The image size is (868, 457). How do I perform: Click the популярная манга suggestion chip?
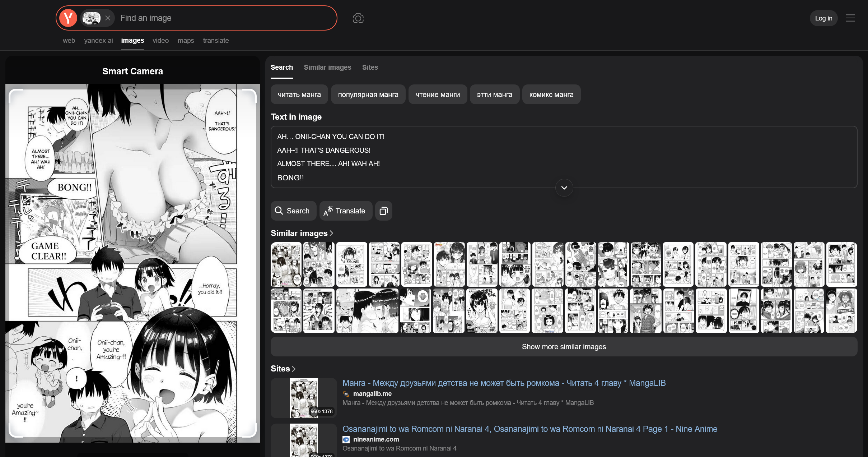tap(368, 94)
